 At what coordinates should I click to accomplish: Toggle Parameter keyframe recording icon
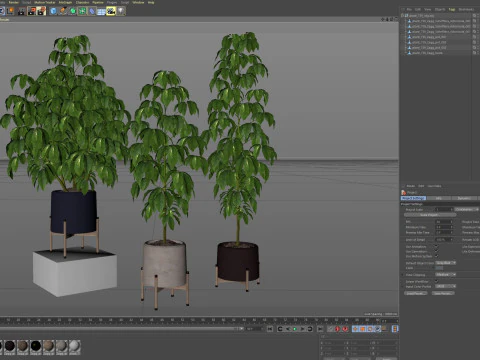tap(377, 329)
